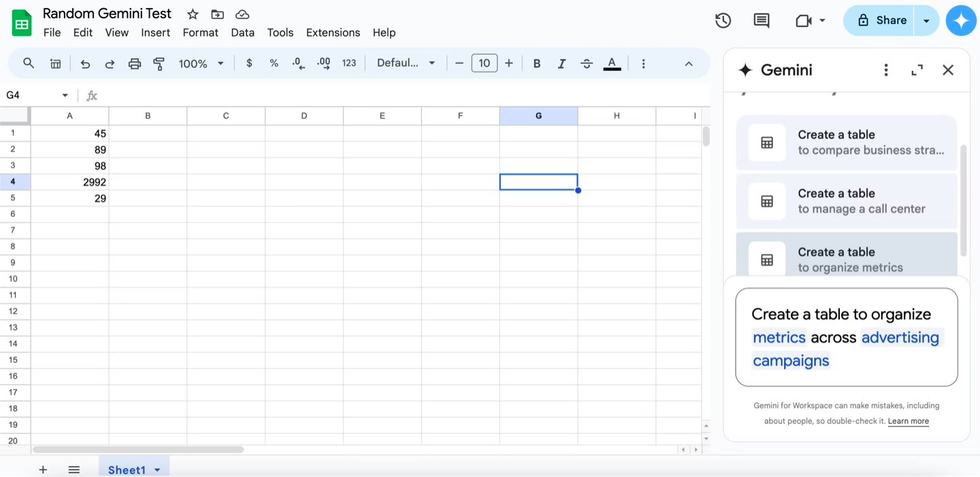Open version history clock icon
This screenshot has height=477, width=980.
click(x=723, y=20)
